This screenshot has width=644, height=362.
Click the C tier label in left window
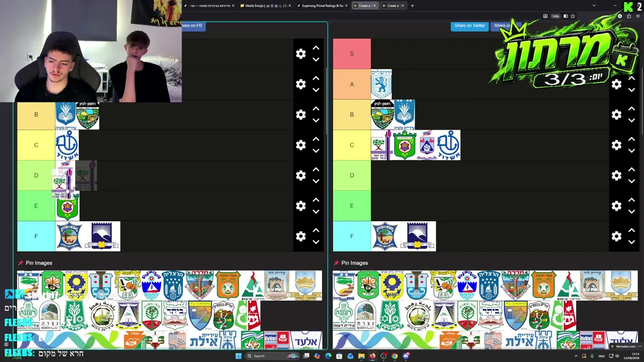(x=36, y=145)
